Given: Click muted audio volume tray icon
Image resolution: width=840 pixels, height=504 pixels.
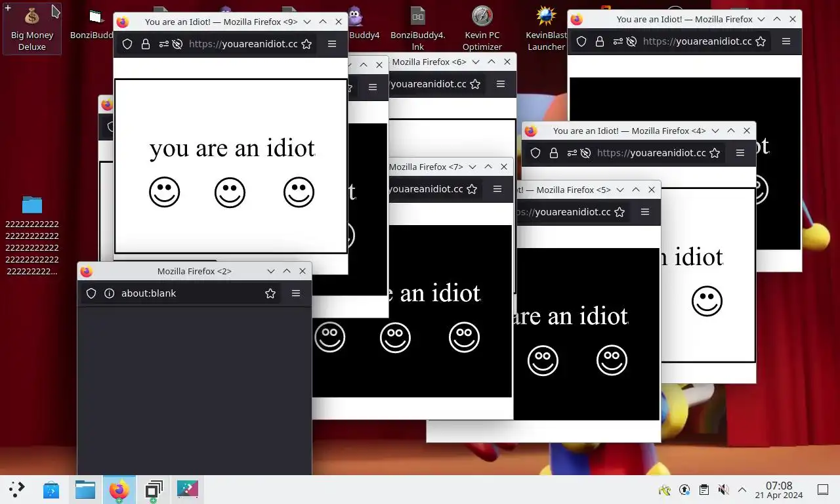Looking at the screenshot, I should pos(723,490).
